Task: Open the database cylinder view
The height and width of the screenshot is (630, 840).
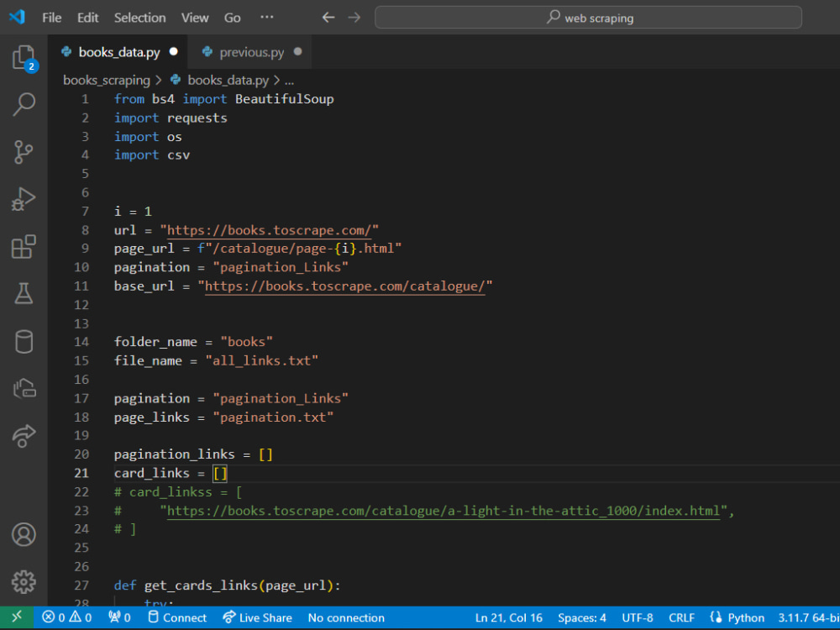Action: point(24,341)
